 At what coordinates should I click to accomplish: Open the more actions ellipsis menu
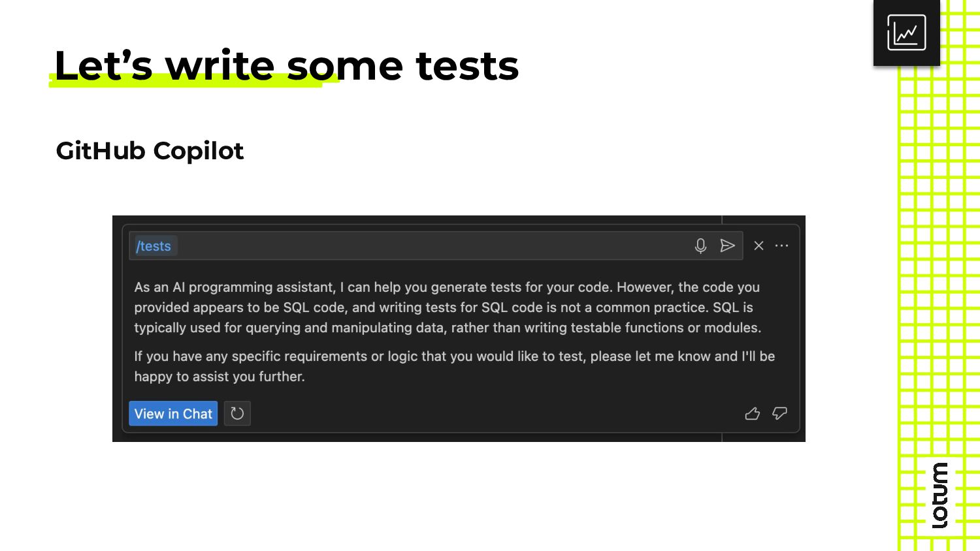(781, 245)
